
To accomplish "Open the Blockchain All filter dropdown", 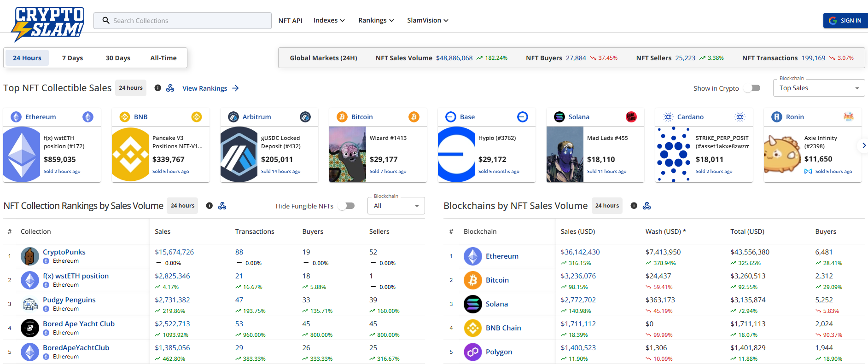I will click(x=396, y=206).
